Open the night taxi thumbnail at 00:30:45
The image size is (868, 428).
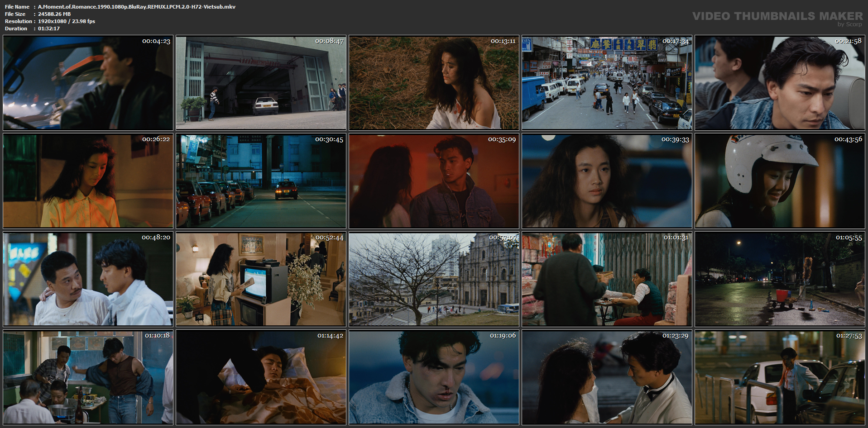pyautogui.click(x=261, y=181)
